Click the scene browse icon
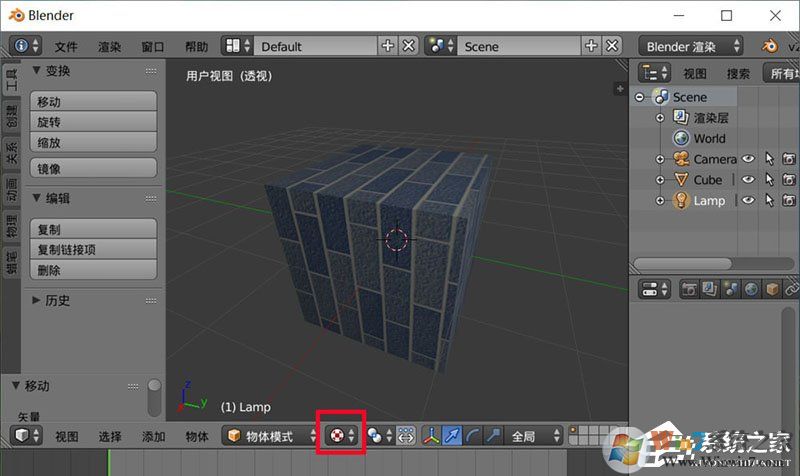Screen dimensions: 800x476 coord(441,46)
